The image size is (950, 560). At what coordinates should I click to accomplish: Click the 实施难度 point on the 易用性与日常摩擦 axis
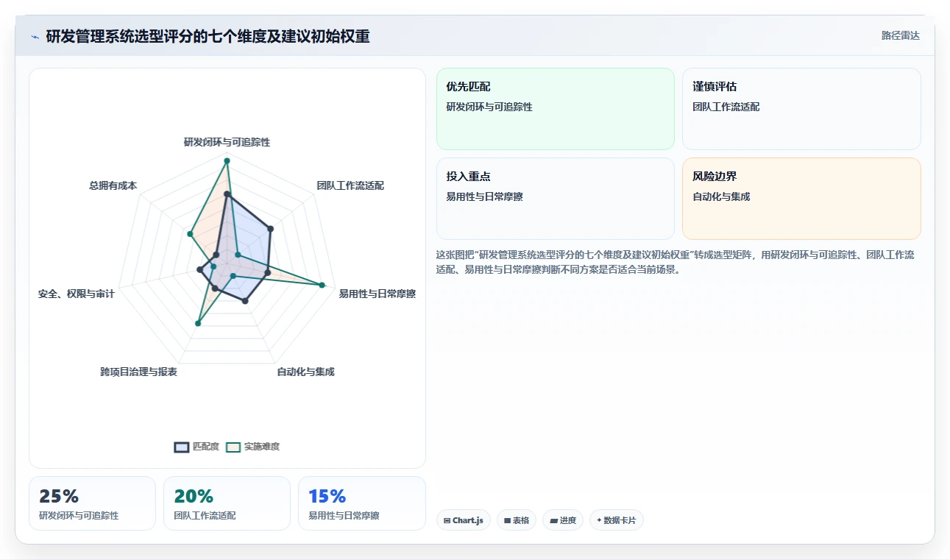click(x=322, y=285)
